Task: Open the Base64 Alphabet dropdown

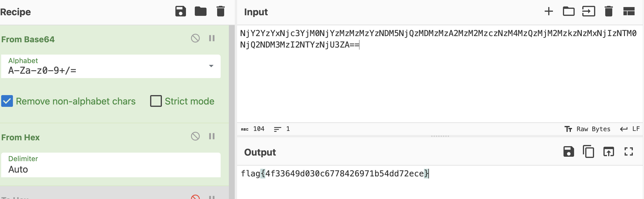Action: (211, 66)
